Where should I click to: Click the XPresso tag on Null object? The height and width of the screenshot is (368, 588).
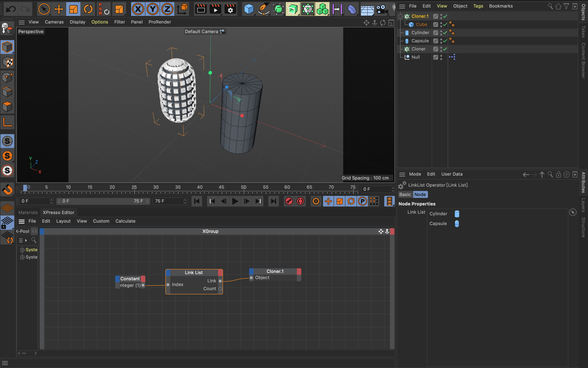452,57
